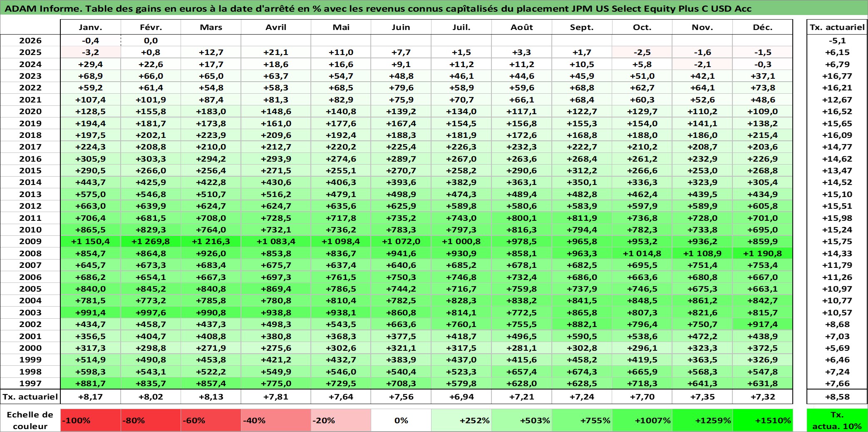Click the +755% legend swatch
868x432 pixels.
(582, 420)
